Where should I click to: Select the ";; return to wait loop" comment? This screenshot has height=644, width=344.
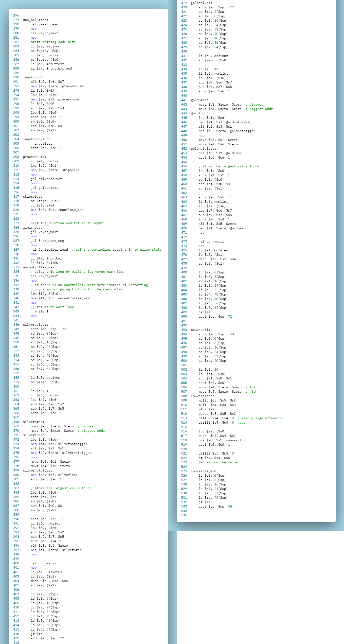(52, 307)
